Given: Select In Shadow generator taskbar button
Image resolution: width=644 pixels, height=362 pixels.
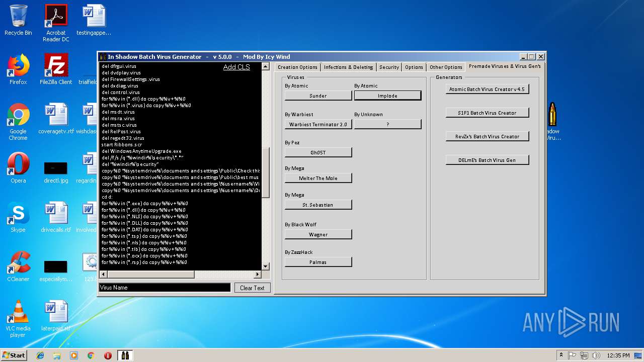Looking at the screenshot, I should click(125, 355).
